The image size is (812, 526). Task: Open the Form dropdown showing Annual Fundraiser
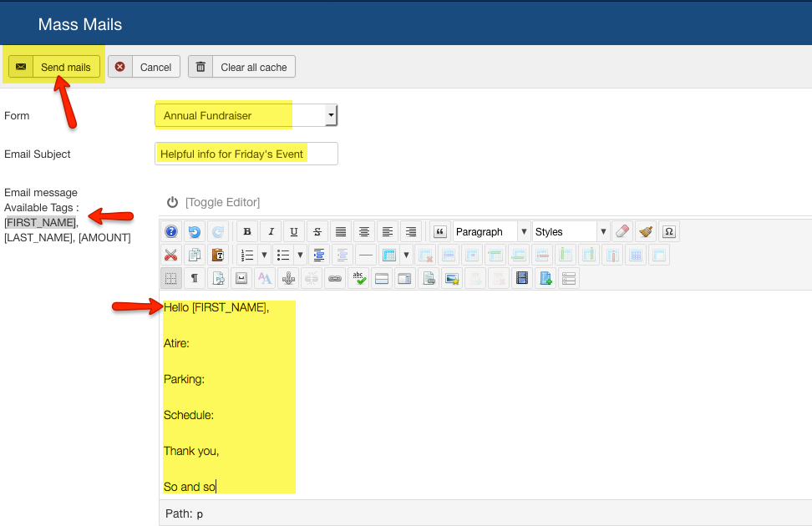click(x=246, y=115)
